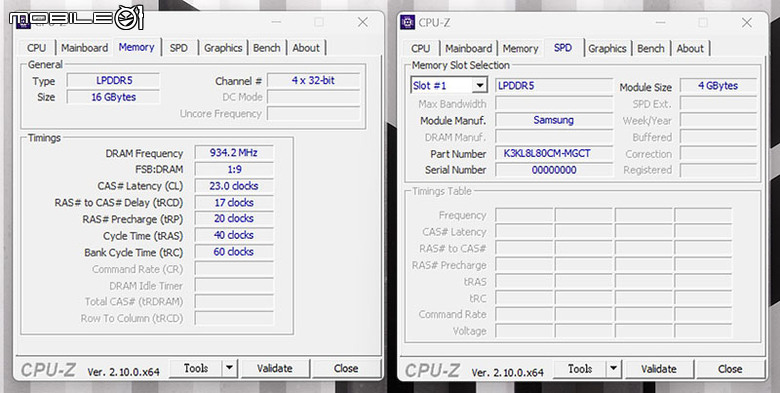
Task: Click RAS# Precharge value 20 clocks
Action: coord(234,218)
